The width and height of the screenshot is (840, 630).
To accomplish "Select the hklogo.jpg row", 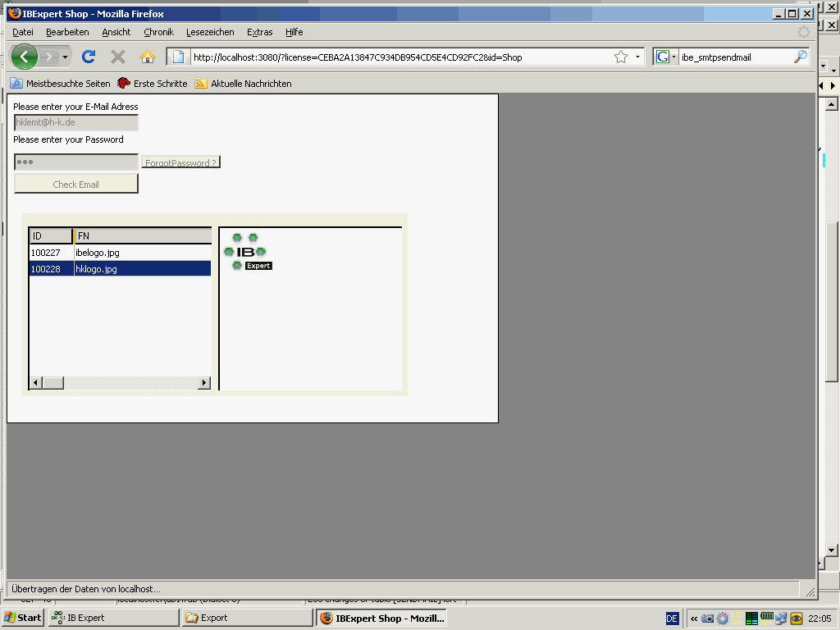I will [120, 269].
